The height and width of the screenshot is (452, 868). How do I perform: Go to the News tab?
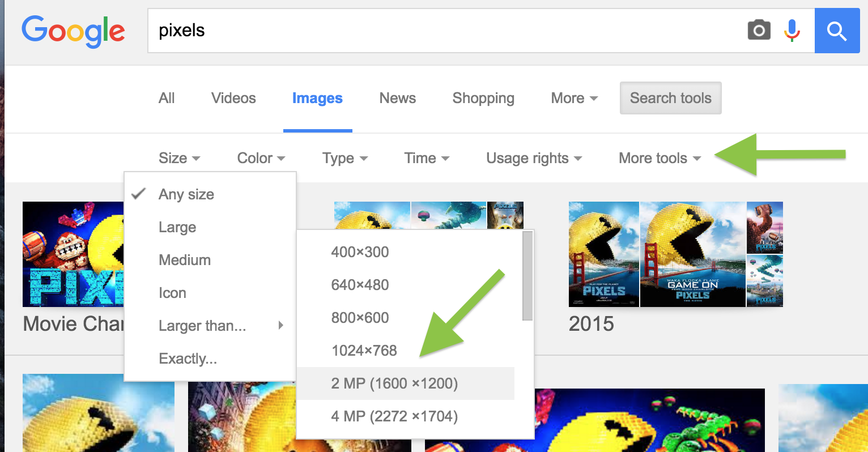[x=398, y=98]
